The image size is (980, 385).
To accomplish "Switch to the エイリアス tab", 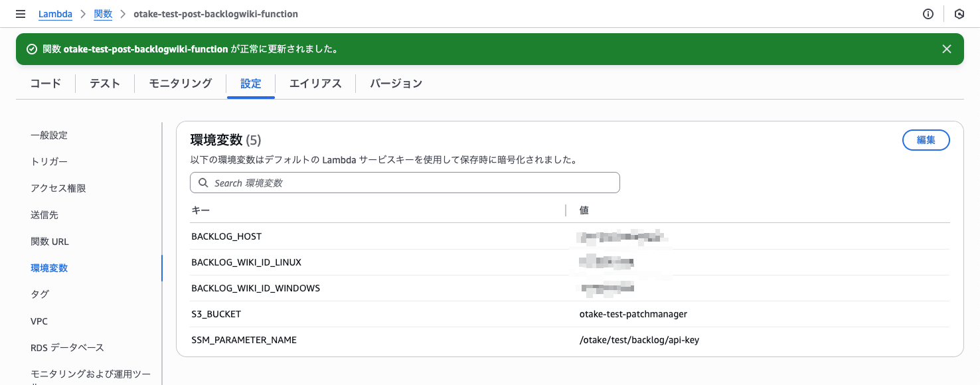I will (315, 84).
